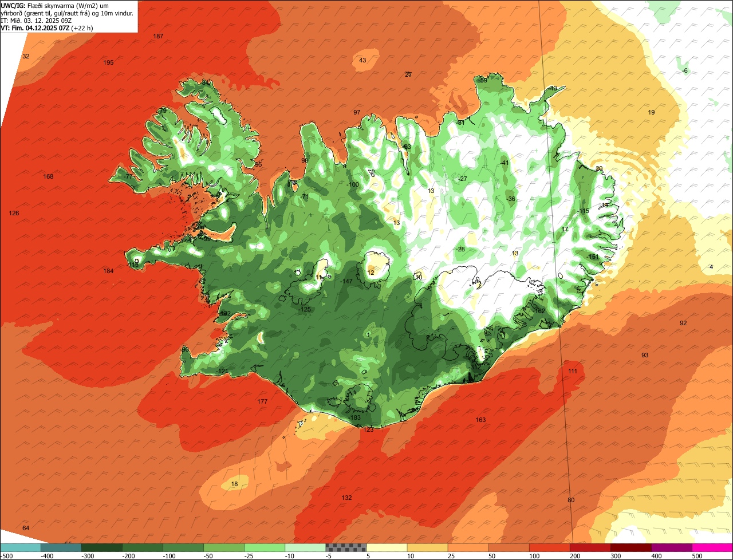
Task: Click the map value '-125' in west-central Iceland
Action: point(305,309)
